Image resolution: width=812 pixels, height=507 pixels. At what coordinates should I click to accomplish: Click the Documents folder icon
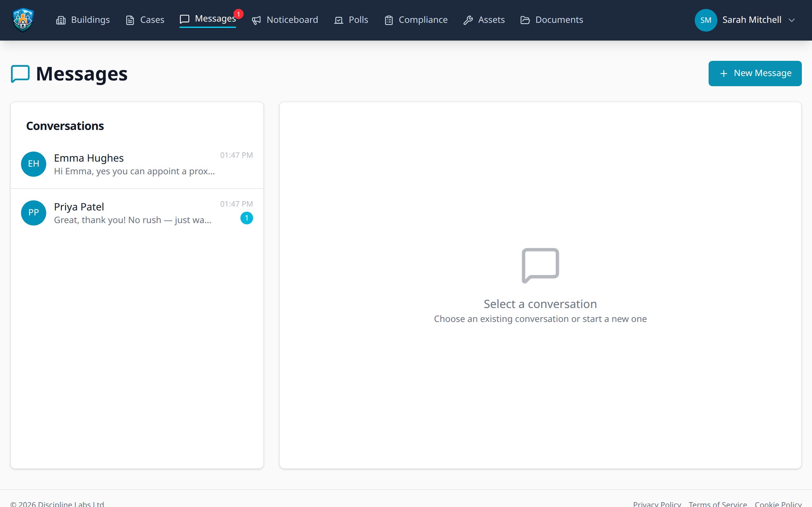525,21
